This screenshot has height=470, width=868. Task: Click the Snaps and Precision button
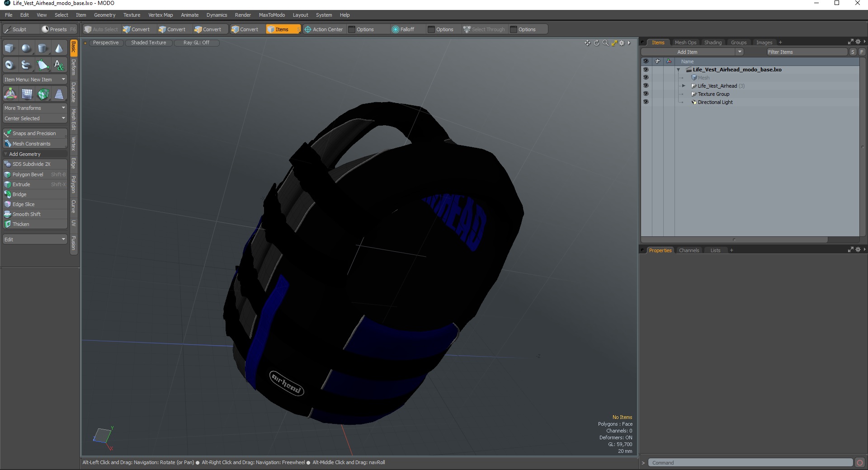[35, 133]
